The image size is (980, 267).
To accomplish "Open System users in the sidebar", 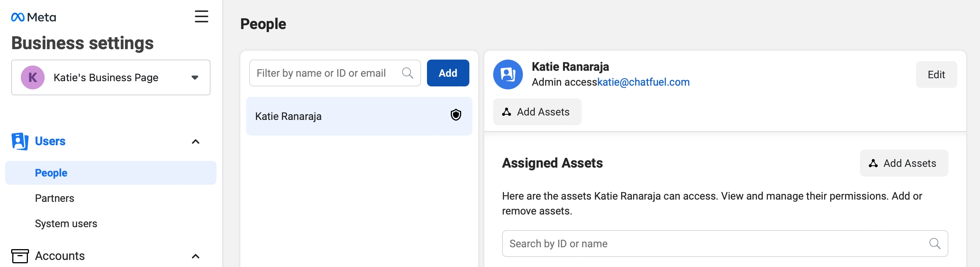I will [66, 223].
